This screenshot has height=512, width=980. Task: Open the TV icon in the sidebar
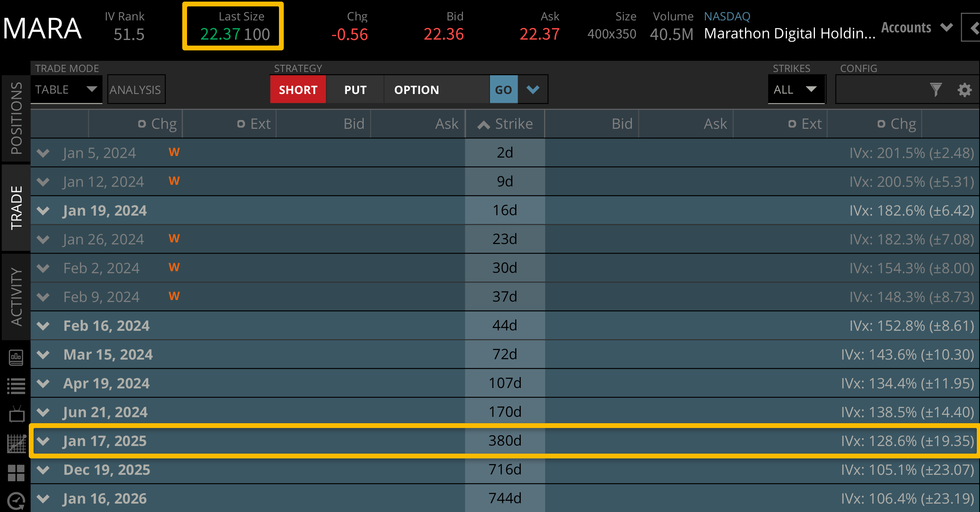click(x=16, y=415)
